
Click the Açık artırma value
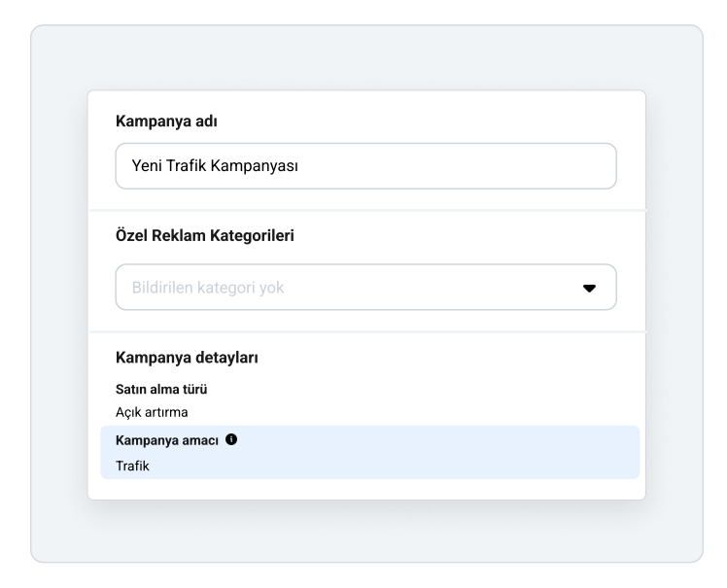point(152,412)
